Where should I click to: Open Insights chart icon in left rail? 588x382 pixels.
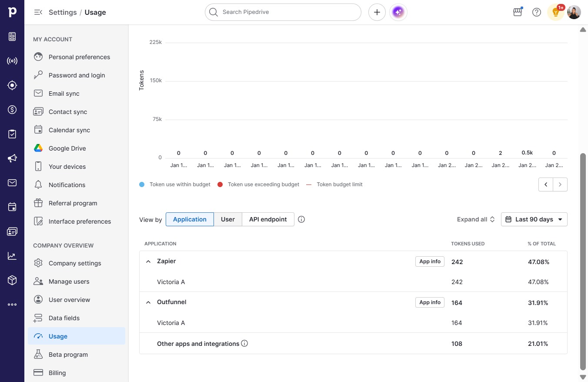click(x=12, y=256)
